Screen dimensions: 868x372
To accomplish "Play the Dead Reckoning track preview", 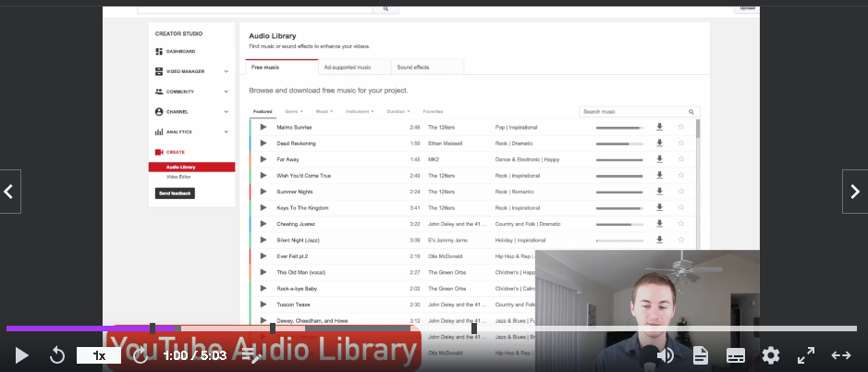I will pyautogui.click(x=263, y=143).
